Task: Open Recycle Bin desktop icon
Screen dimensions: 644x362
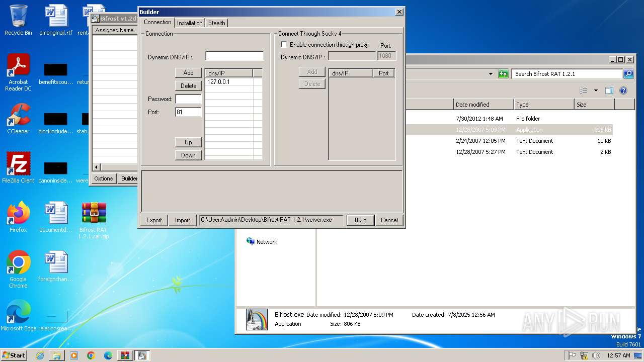Action: [x=18, y=20]
